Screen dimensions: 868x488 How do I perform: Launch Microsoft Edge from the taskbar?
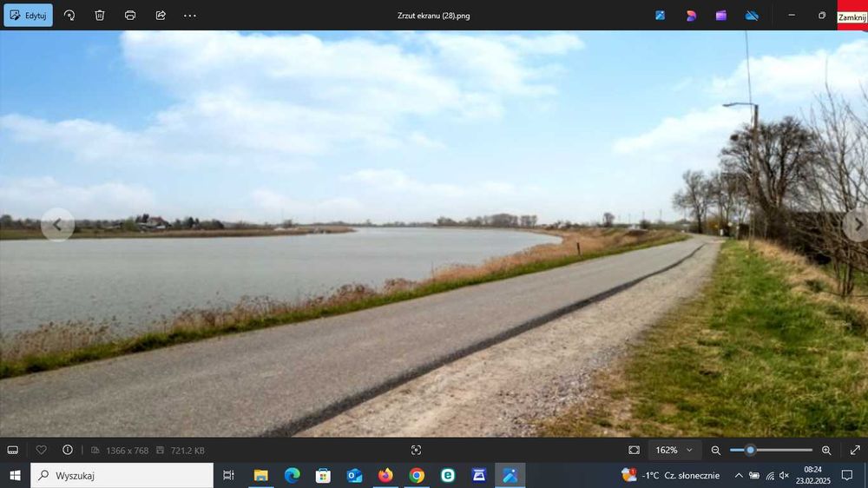pyautogui.click(x=292, y=475)
